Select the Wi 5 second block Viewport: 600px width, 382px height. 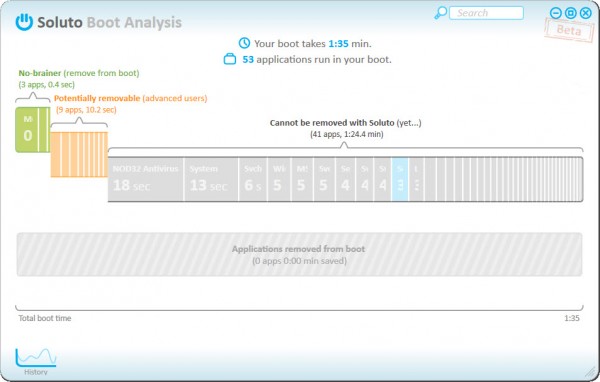(x=279, y=179)
